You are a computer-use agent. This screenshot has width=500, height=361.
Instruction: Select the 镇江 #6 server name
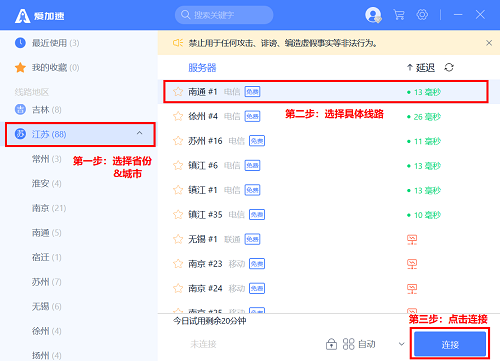pos(203,166)
